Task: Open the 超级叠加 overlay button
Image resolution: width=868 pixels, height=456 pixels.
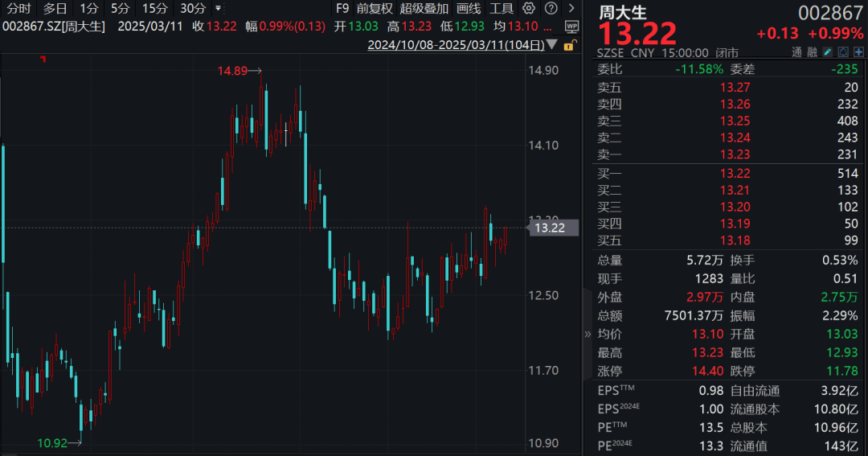Action: click(424, 8)
